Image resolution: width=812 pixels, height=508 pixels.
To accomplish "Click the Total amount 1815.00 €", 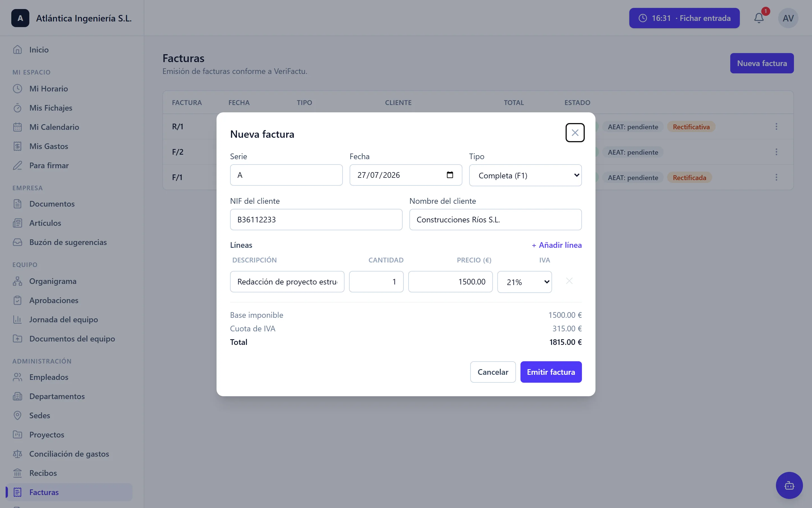I will [565, 342].
